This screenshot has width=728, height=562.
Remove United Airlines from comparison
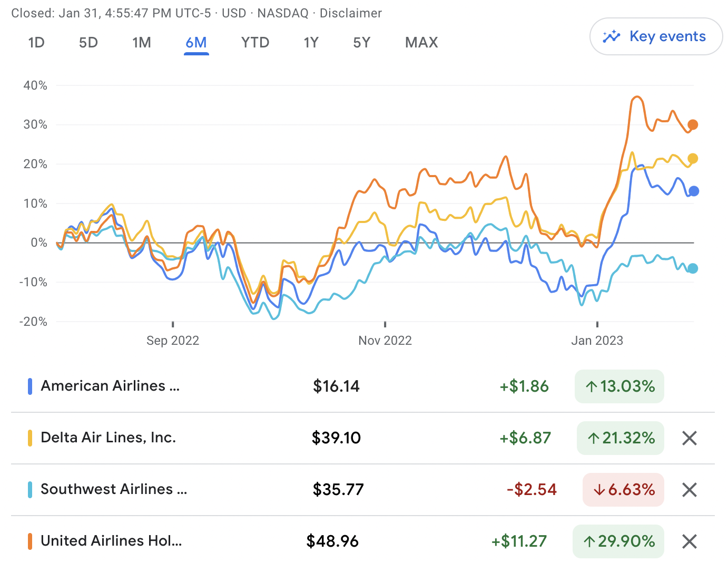pos(689,541)
